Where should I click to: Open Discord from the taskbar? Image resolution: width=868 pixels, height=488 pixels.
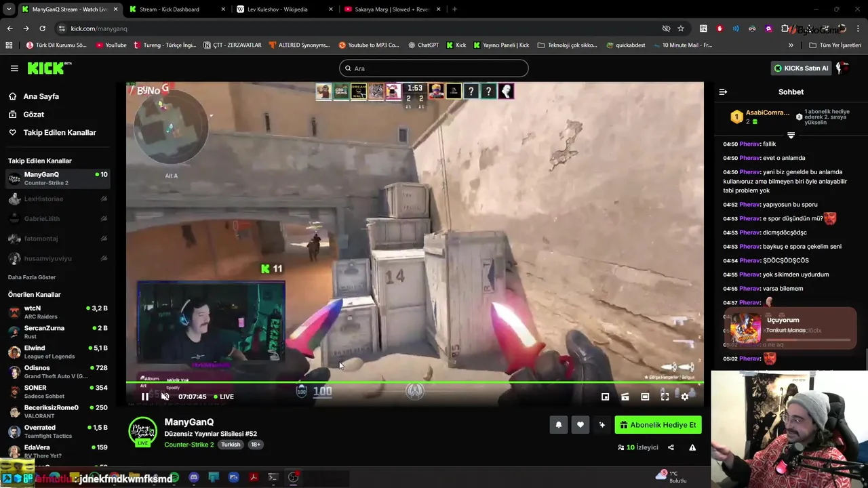pos(193,477)
